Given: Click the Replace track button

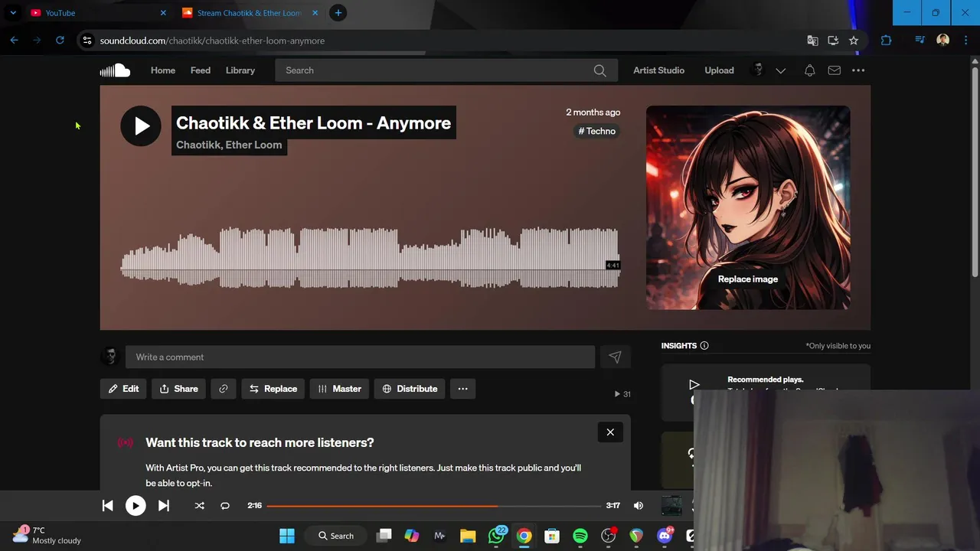Looking at the screenshot, I should [x=273, y=389].
